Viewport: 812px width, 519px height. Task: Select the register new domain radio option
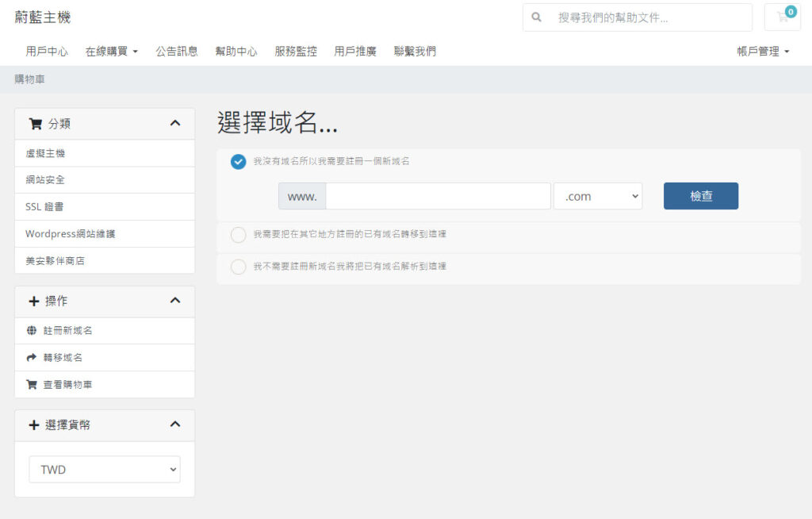point(238,162)
